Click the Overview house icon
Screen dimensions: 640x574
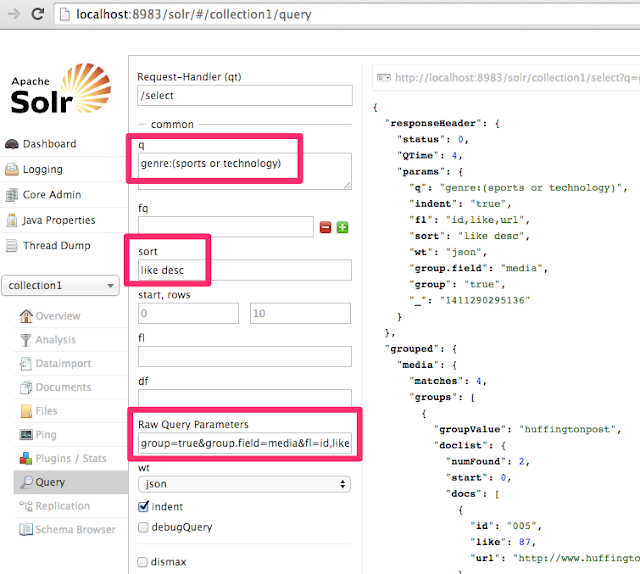point(26,316)
